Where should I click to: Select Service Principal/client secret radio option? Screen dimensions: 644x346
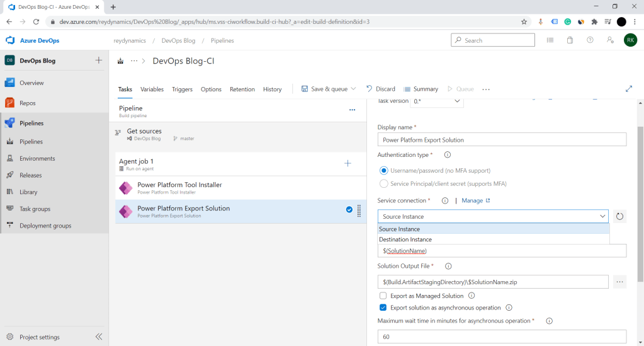pyautogui.click(x=384, y=183)
